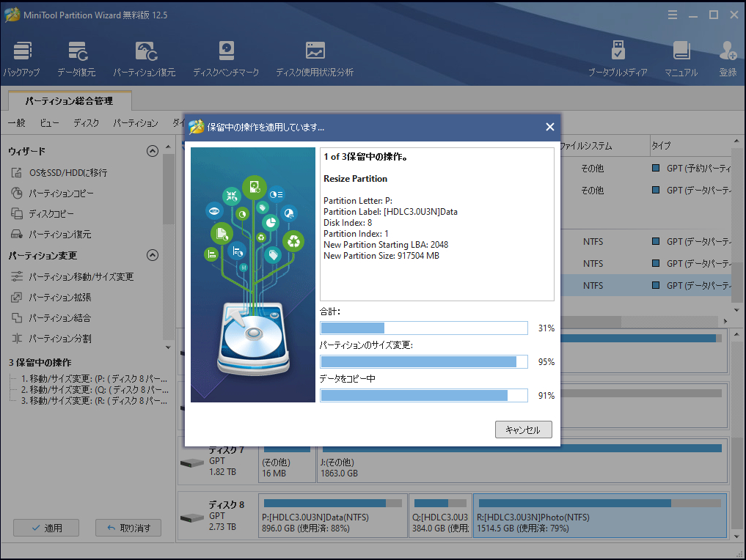Open the Disk (ディスク) menu
The width and height of the screenshot is (746, 560).
86,122
